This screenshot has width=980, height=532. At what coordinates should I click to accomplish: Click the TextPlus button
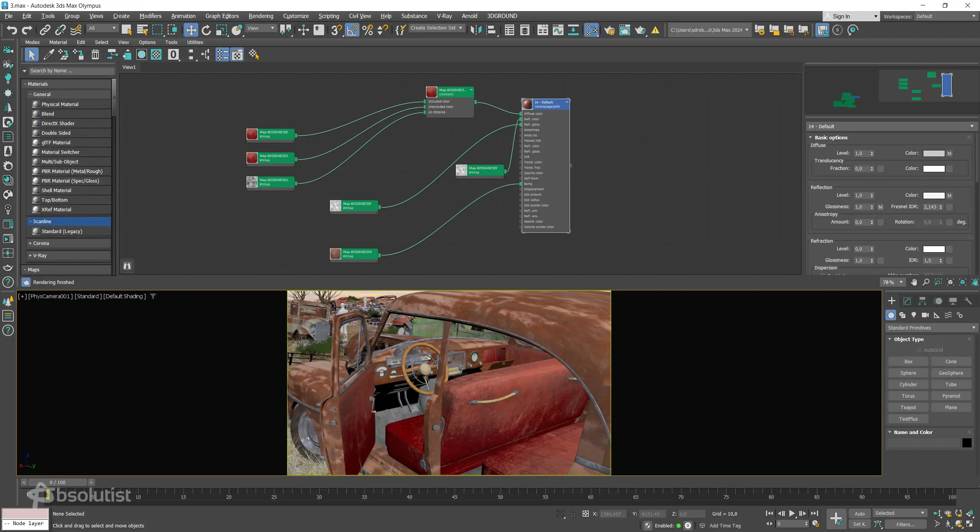click(908, 419)
